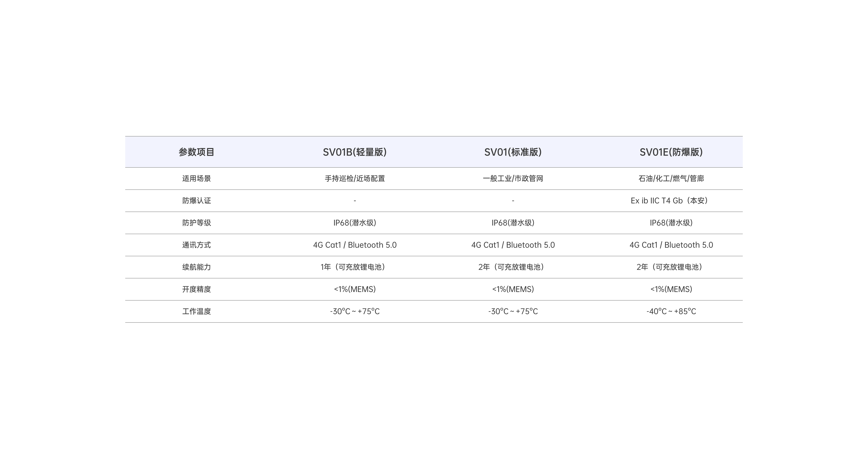
Task: Click the 通讯方式 row label
Action: 197,245
